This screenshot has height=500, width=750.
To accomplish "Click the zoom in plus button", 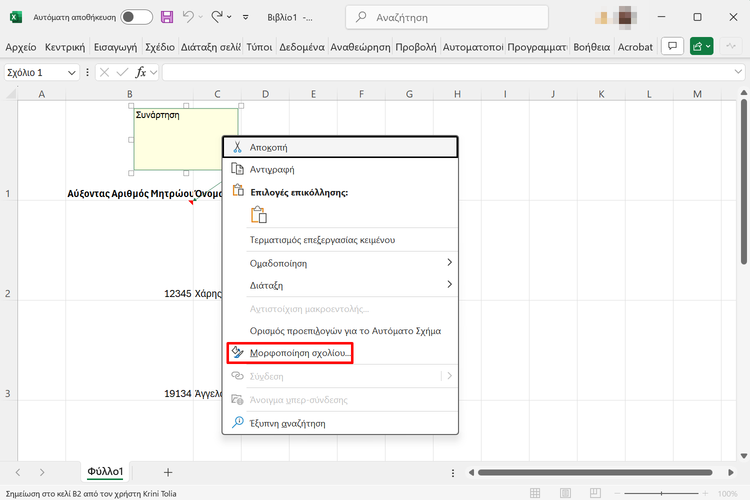I will pyautogui.click(x=705, y=493).
